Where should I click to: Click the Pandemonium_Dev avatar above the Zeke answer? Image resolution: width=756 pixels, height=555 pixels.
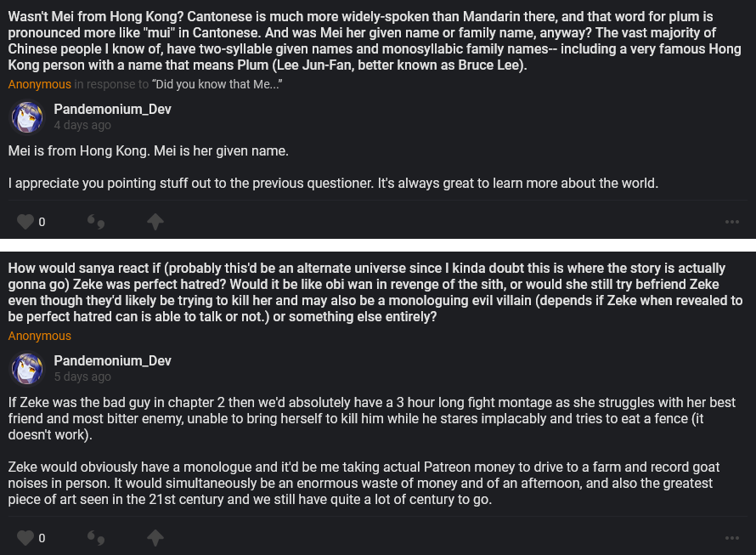(x=27, y=368)
